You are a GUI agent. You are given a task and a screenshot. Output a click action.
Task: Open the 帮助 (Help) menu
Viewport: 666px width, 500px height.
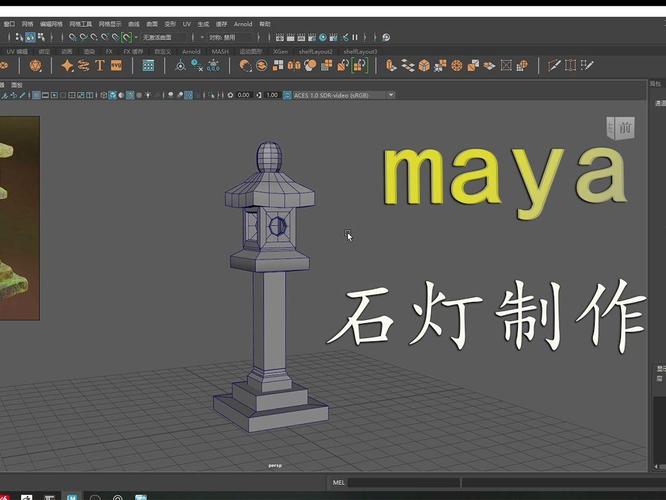pyautogui.click(x=265, y=24)
